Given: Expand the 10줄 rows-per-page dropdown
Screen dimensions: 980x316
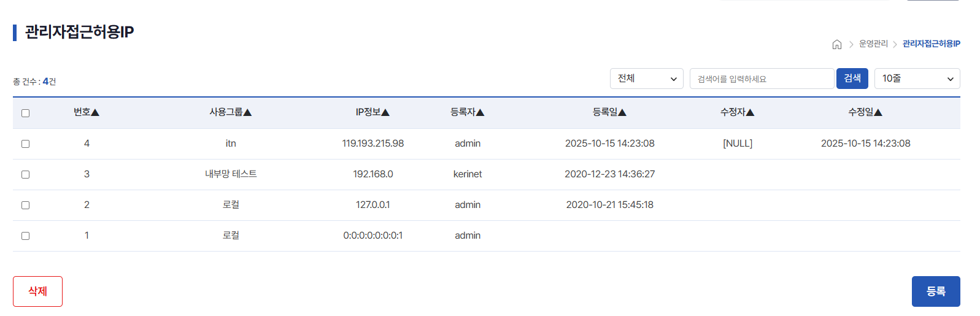Looking at the screenshot, I should pyautogui.click(x=917, y=79).
